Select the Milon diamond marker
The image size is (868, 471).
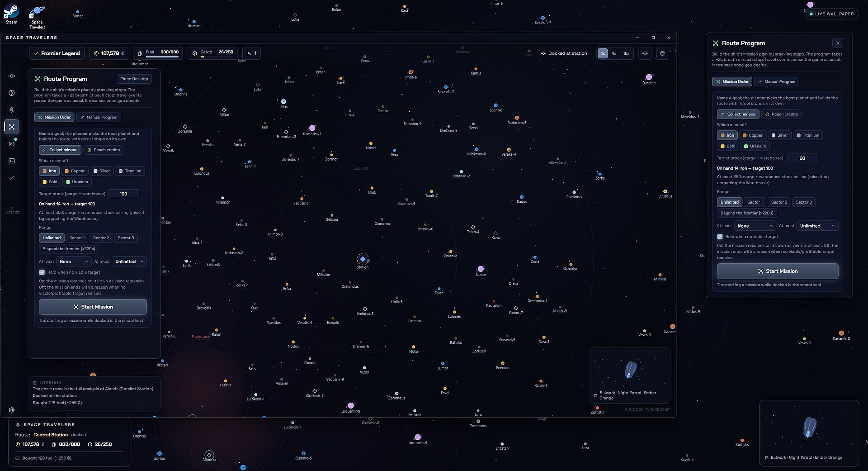224,110
